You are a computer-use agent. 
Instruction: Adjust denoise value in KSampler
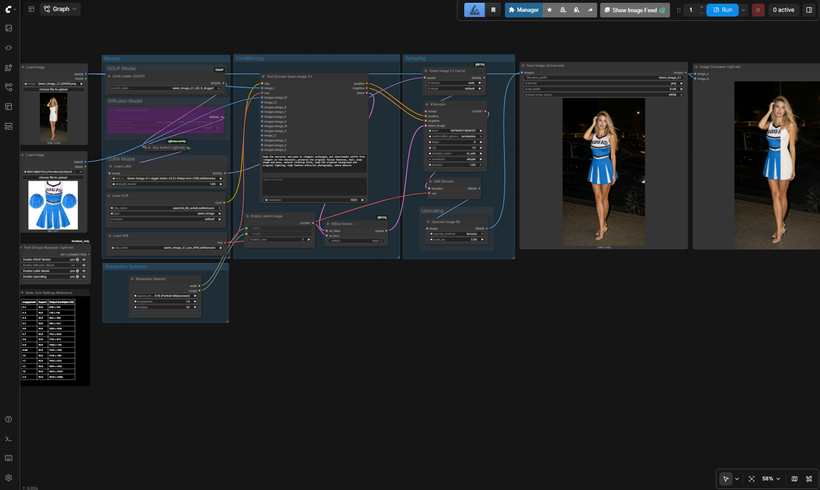coord(455,165)
